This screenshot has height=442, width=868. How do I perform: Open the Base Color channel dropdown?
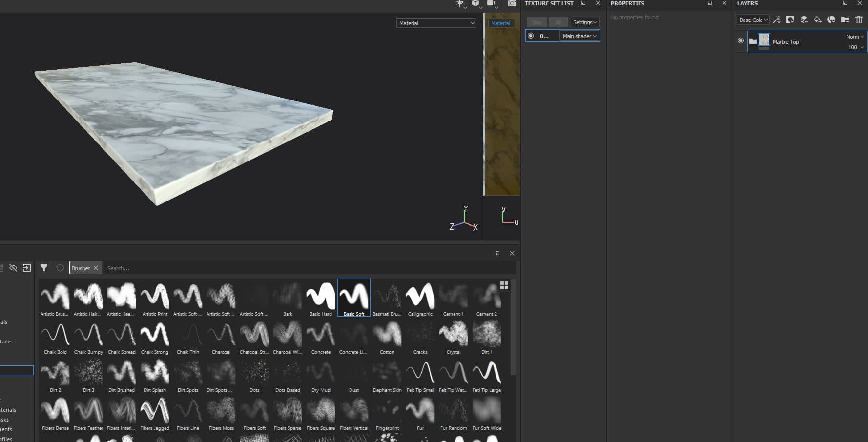click(x=753, y=20)
